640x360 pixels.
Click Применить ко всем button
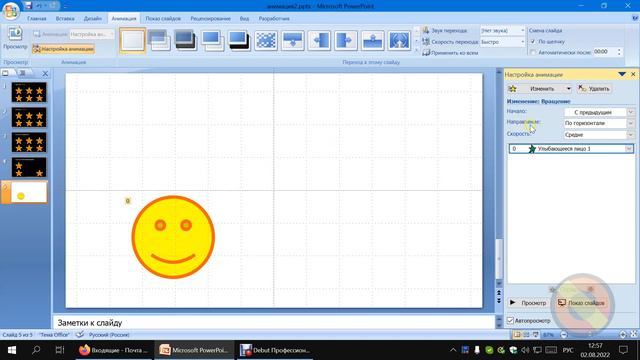pos(450,53)
